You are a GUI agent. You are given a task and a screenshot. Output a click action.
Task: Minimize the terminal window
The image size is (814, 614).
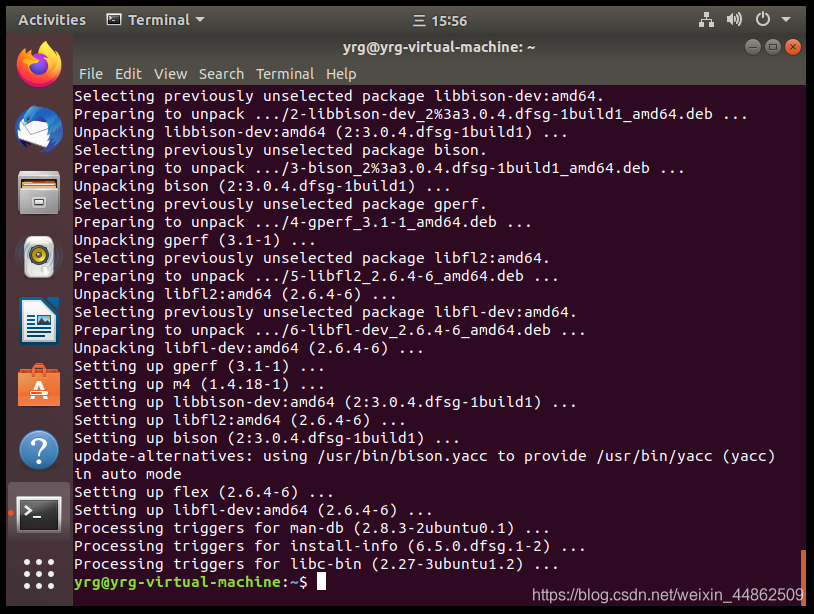[753, 47]
